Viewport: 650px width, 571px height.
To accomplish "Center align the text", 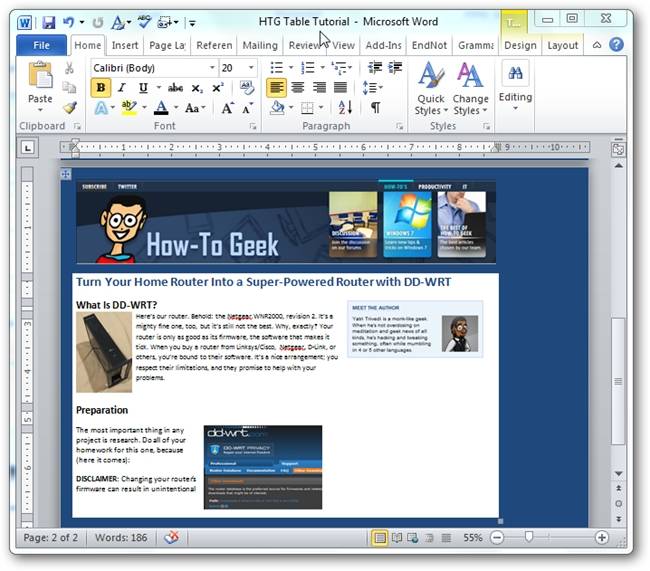I will tap(298, 87).
